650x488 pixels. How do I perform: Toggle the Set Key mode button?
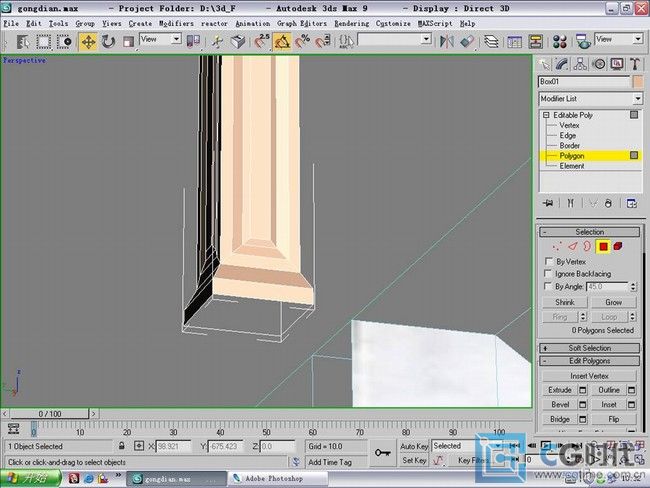click(x=414, y=460)
